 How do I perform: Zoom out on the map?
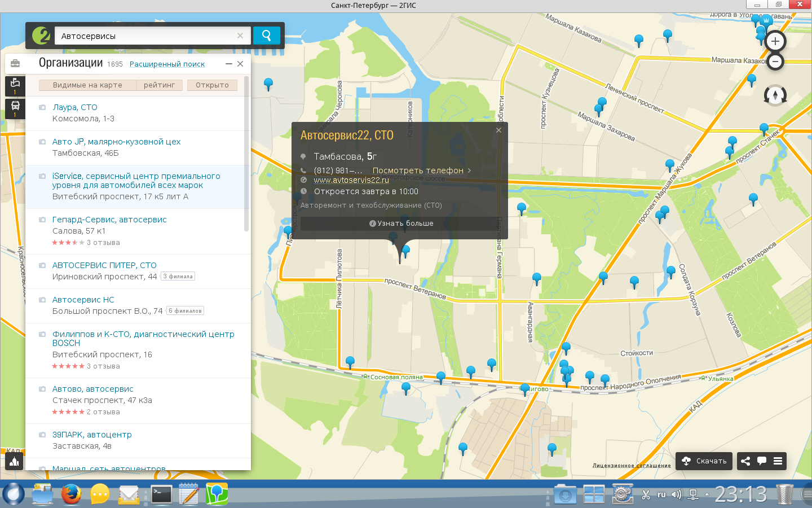click(775, 62)
